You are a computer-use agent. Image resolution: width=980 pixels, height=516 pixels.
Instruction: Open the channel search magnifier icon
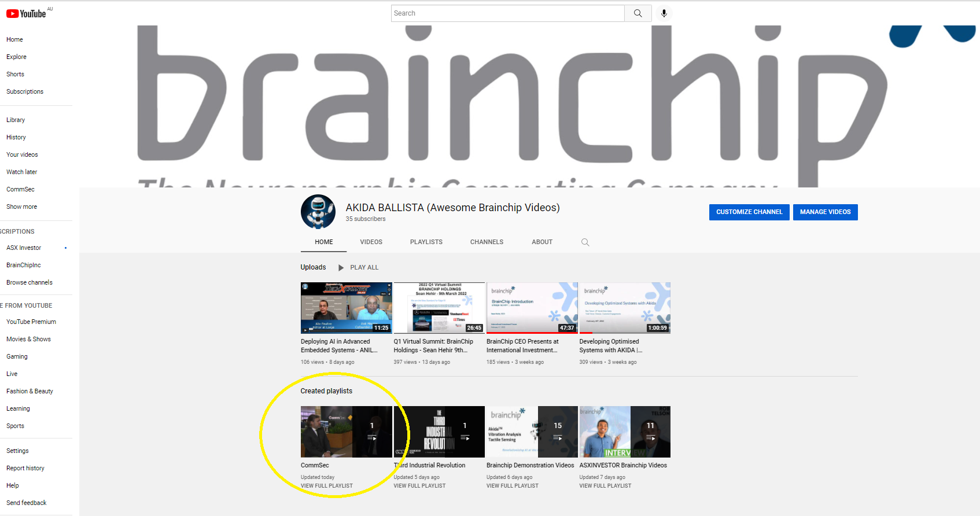[585, 242]
